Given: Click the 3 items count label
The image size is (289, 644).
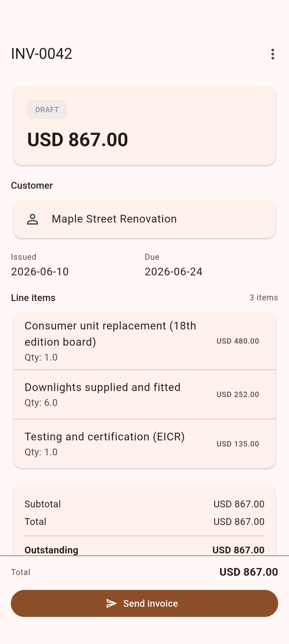Looking at the screenshot, I should [x=264, y=297].
